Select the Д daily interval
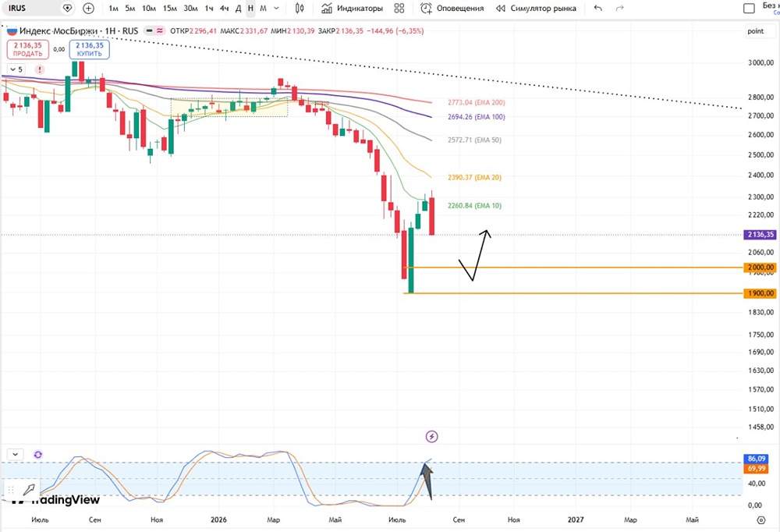 [238, 9]
